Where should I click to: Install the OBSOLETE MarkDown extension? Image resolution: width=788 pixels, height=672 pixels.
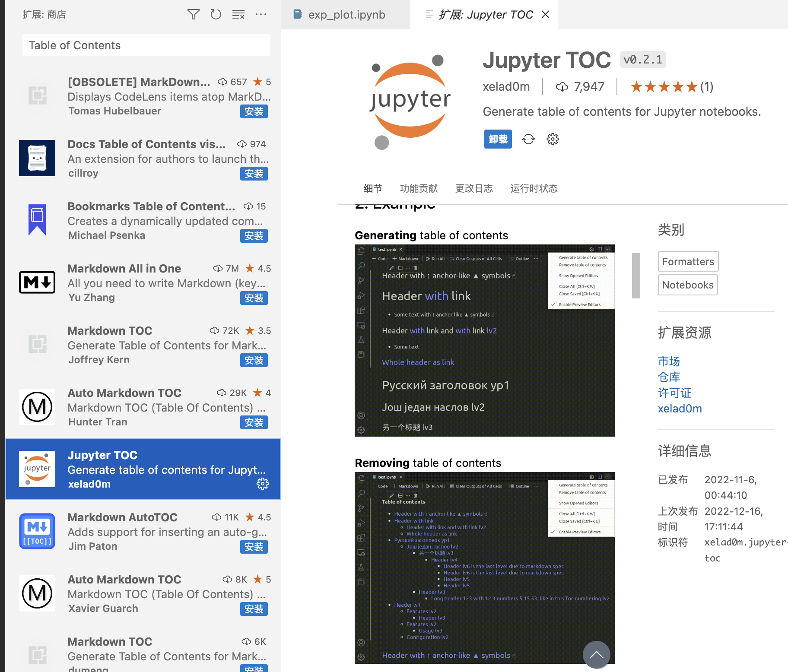[x=254, y=112]
